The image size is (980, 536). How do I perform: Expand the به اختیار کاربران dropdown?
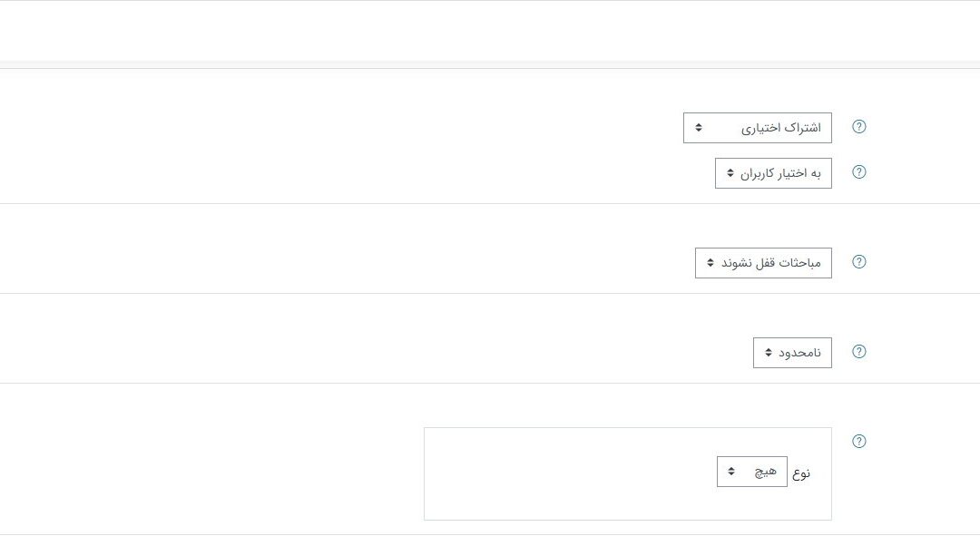point(773,173)
